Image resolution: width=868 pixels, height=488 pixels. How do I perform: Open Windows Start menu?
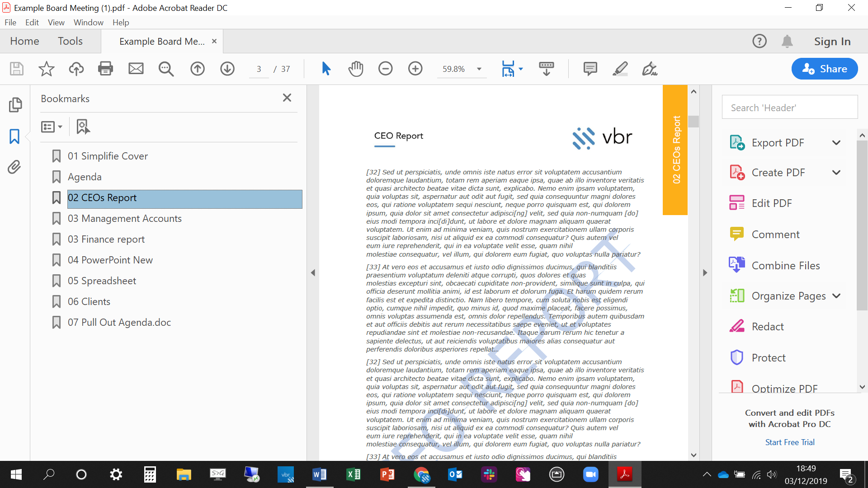tap(16, 474)
